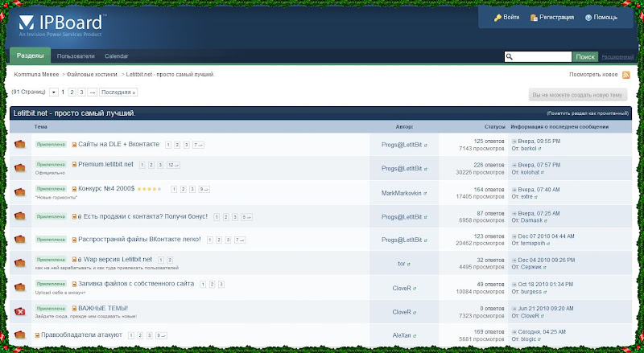The image size is (644, 353).
Task: Open topic ВАЖНЫЕ ТЕМЫ!
Action: pyautogui.click(x=103, y=308)
